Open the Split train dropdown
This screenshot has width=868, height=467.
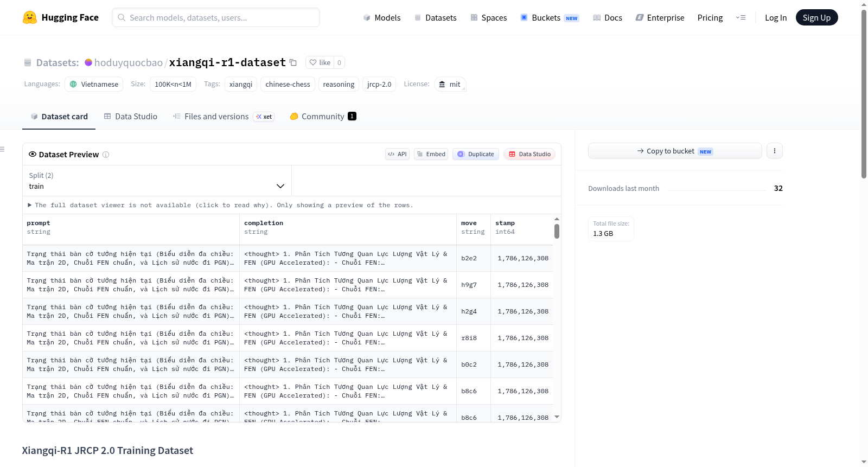click(157, 181)
